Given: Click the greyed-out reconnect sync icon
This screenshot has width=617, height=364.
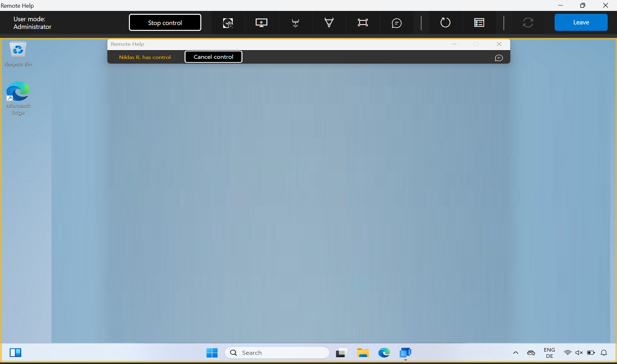Looking at the screenshot, I should (x=528, y=23).
